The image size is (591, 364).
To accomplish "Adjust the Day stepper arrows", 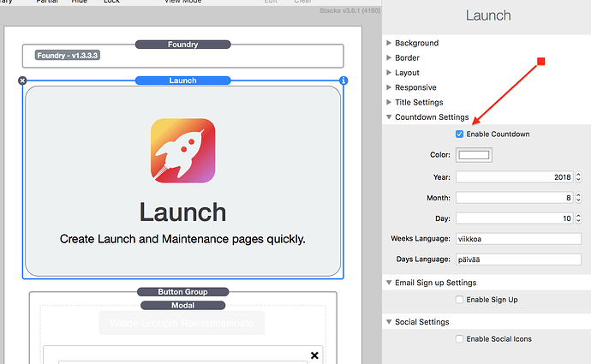I will (578, 218).
